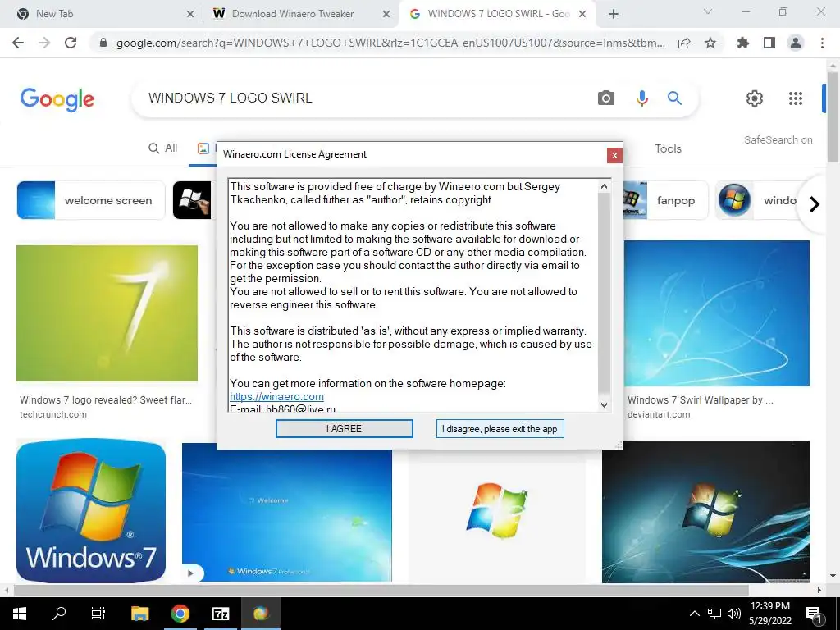The width and height of the screenshot is (840, 630).
Task: Open the white background Windows flag image
Action: [496, 512]
